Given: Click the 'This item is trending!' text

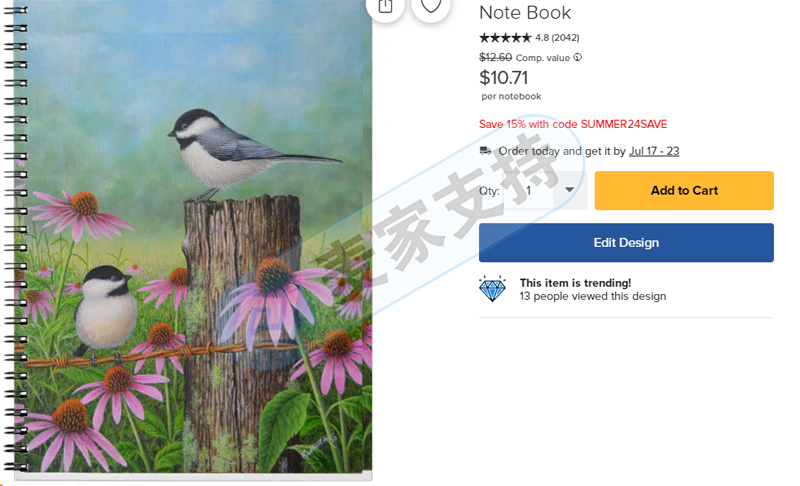Looking at the screenshot, I should tap(575, 283).
